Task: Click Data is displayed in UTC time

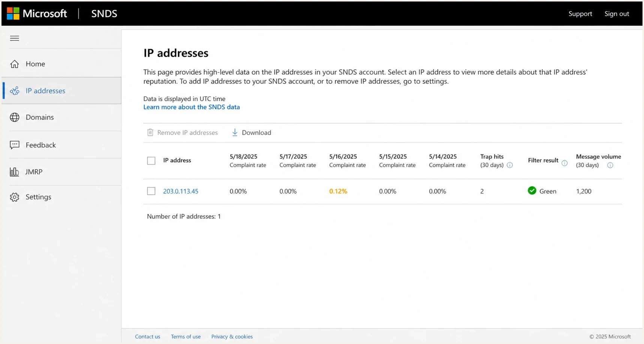Action: pyautogui.click(x=184, y=99)
